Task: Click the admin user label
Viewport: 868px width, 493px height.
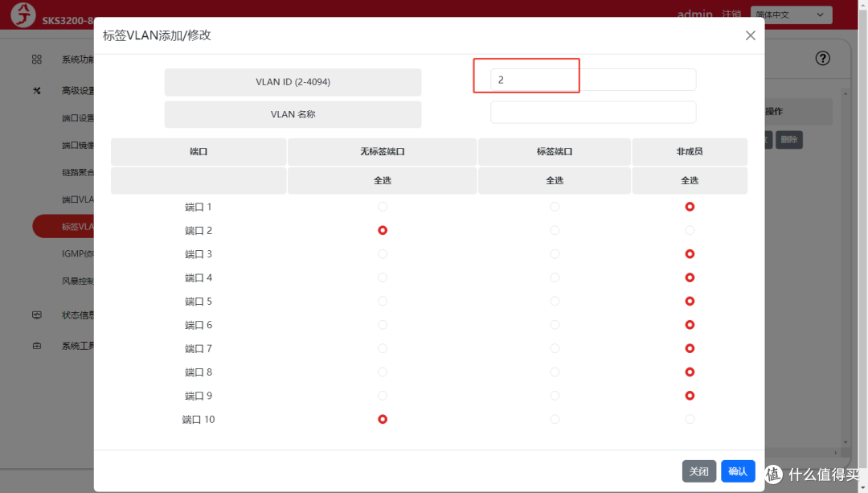Action: [x=694, y=14]
